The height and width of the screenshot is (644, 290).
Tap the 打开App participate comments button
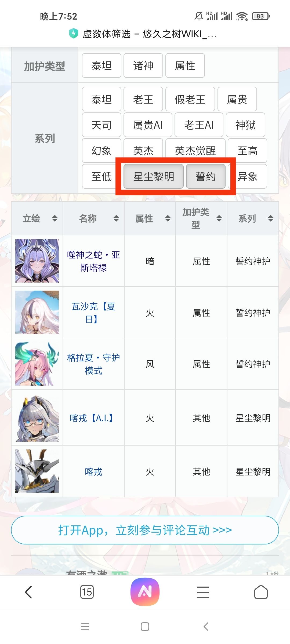pos(145,530)
